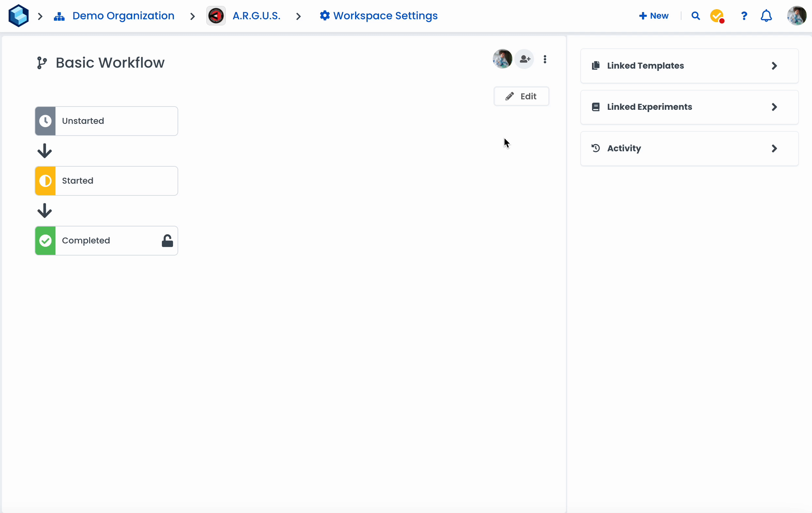Image resolution: width=812 pixels, height=513 pixels.
Task: Go to Demo Organization breadcrumb
Action: tap(123, 16)
